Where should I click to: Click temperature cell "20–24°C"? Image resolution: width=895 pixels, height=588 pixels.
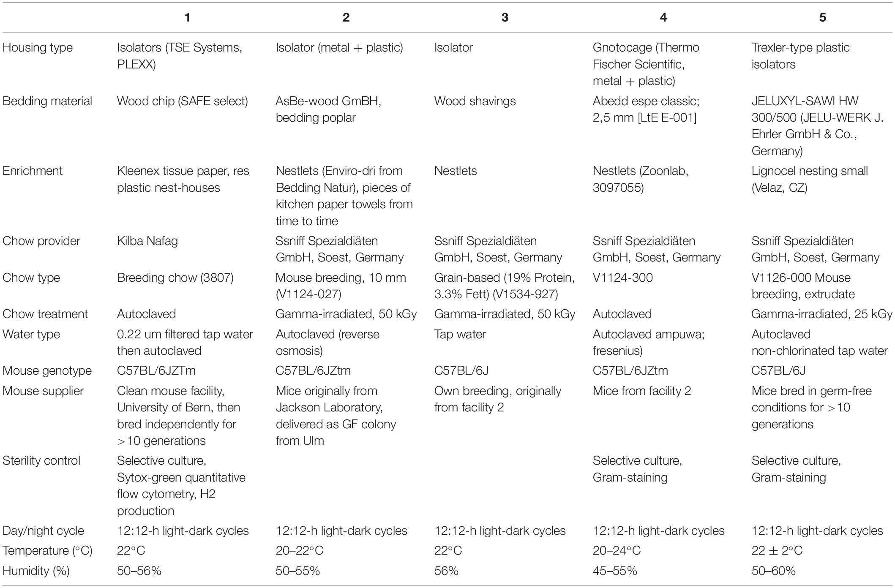pos(617,551)
